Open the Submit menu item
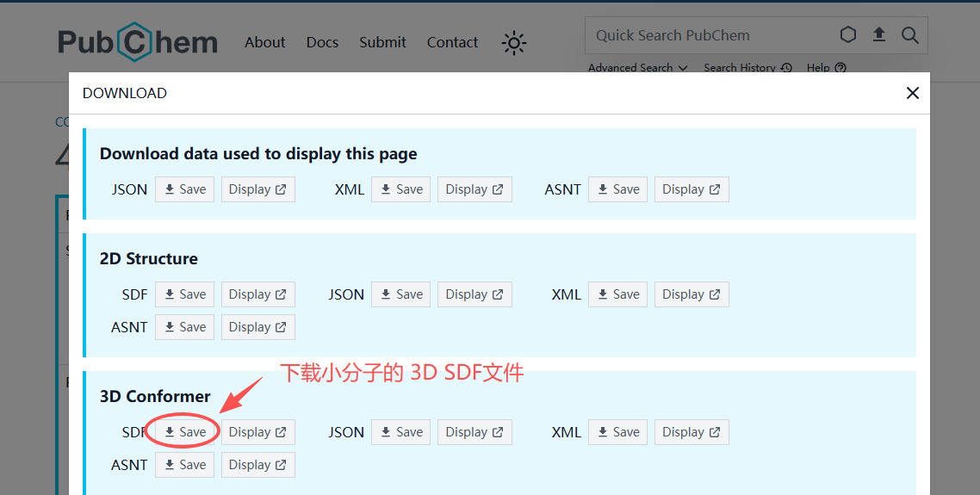This screenshot has width=980, height=495. tap(382, 42)
